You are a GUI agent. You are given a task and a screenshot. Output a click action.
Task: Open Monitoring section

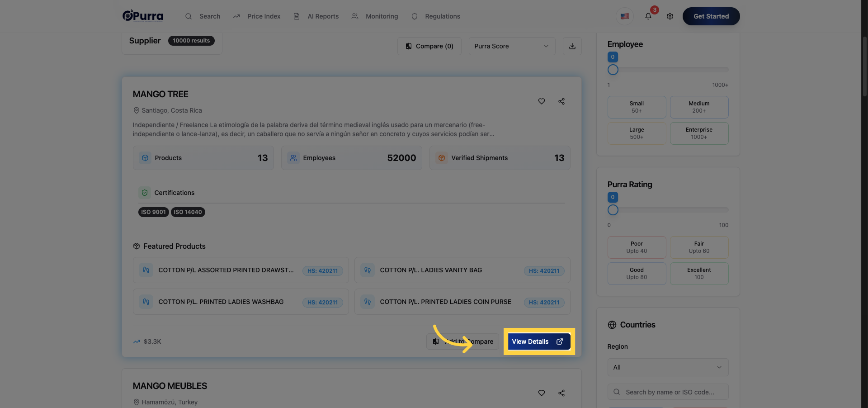pos(375,16)
